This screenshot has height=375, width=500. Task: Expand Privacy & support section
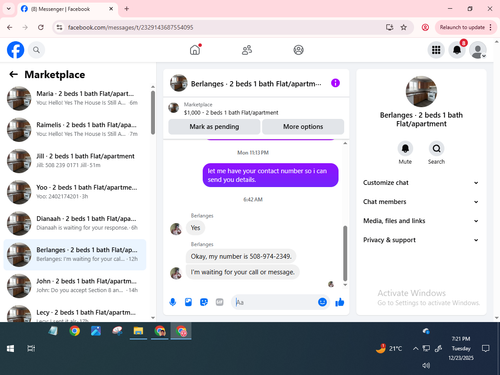tap(421, 240)
